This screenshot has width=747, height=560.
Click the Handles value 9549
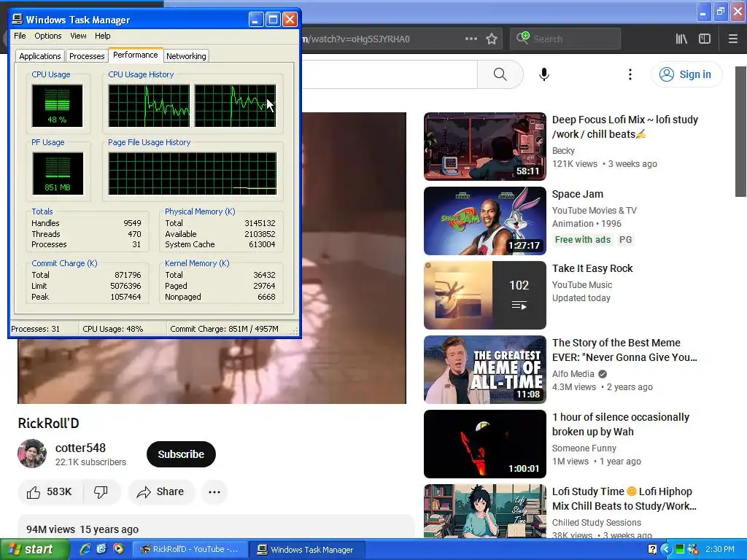pyautogui.click(x=132, y=223)
